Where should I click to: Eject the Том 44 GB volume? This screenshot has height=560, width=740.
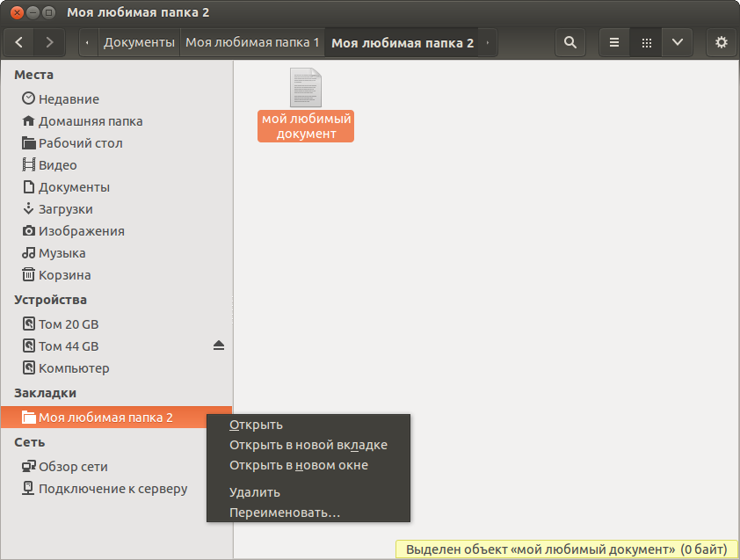(x=219, y=346)
